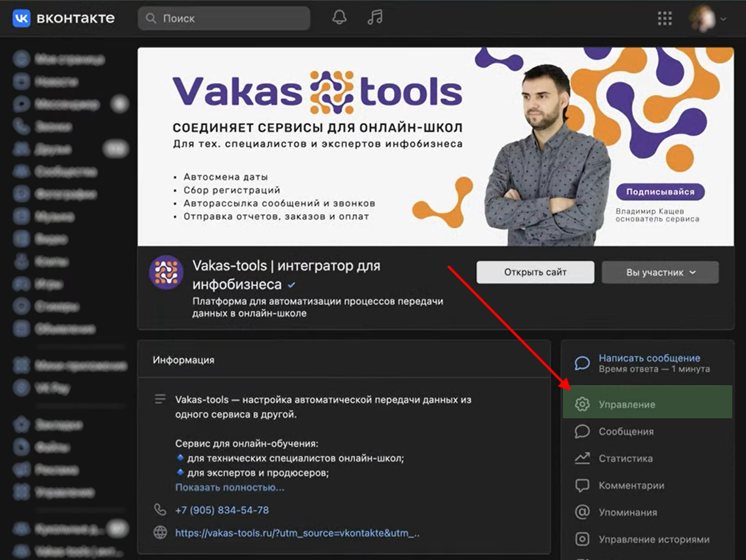Select Написать сообщение menu item
Viewport: 746px width, 560px height.
coord(649,358)
